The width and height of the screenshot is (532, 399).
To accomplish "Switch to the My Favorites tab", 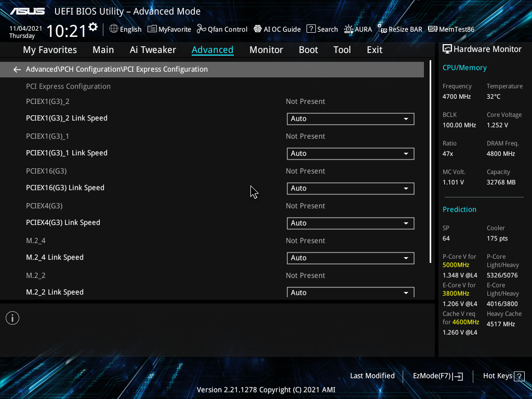I will pyautogui.click(x=50, y=50).
